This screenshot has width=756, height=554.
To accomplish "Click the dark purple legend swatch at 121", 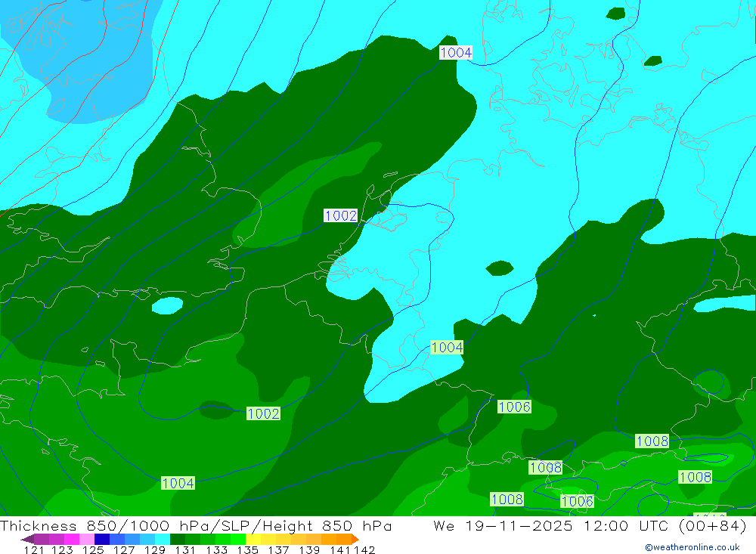I will point(42,539).
